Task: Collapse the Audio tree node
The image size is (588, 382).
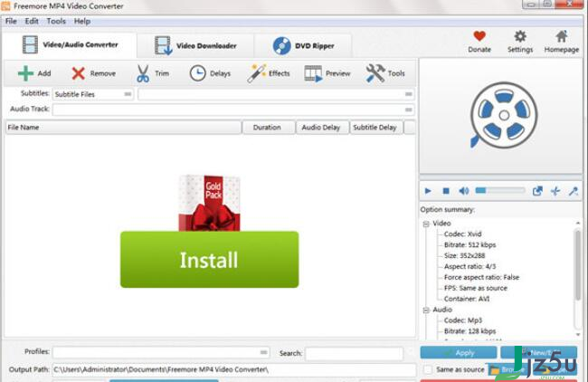Action: click(x=426, y=310)
